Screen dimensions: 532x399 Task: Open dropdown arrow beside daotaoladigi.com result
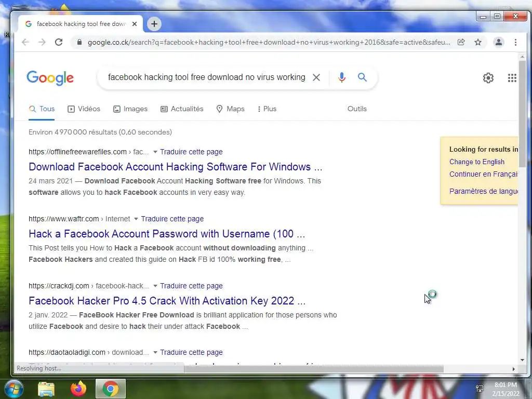click(x=155, y=353)
